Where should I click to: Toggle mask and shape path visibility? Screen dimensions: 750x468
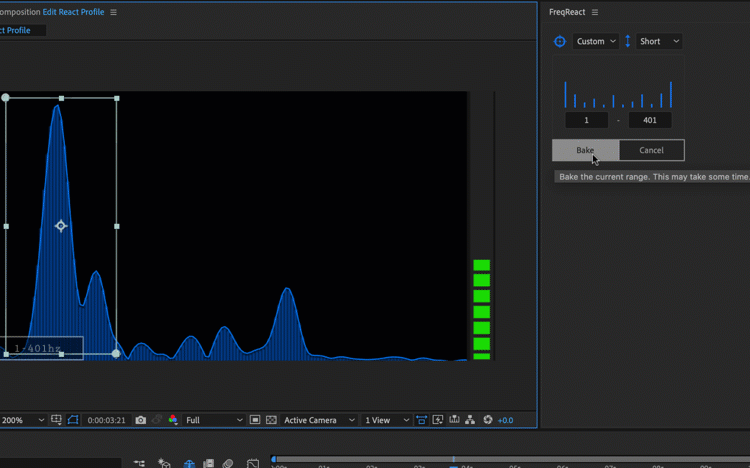tap(73, 420)
